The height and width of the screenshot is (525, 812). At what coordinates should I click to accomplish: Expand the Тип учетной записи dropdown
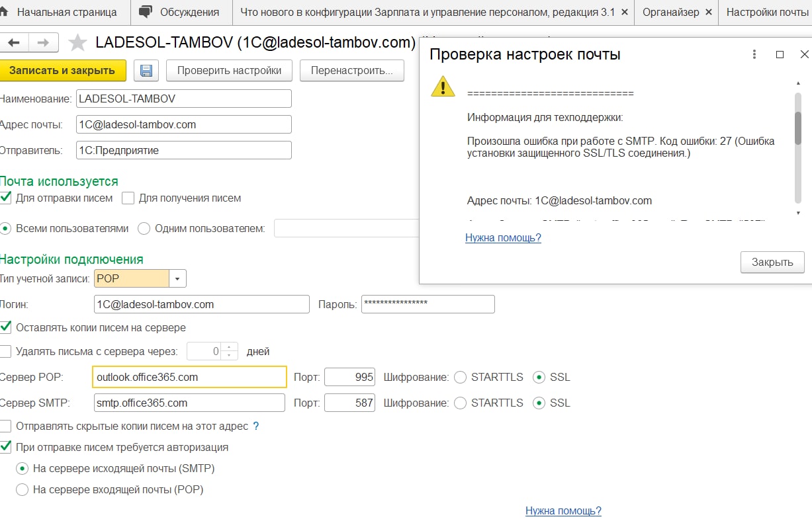pos(177,279)
